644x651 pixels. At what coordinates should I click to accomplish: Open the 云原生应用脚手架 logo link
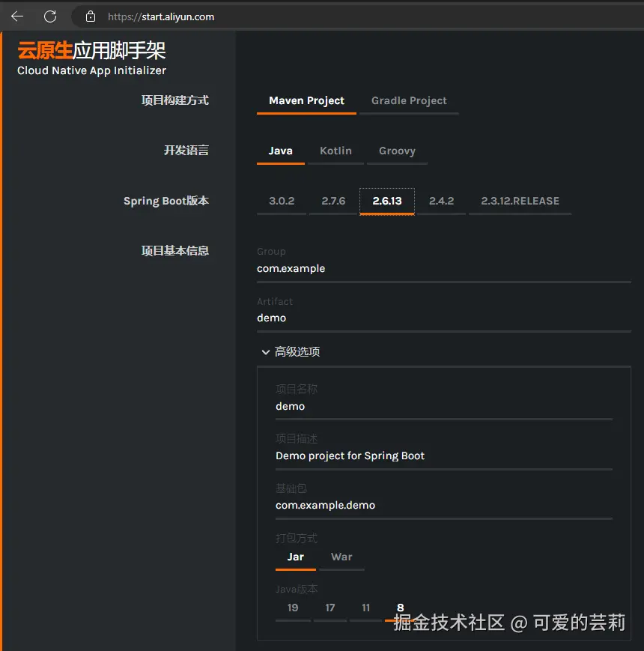91,51
